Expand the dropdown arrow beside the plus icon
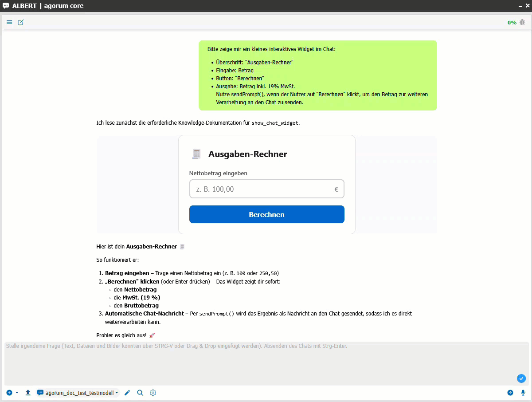The image size is (532, 402). pos(17,393)
